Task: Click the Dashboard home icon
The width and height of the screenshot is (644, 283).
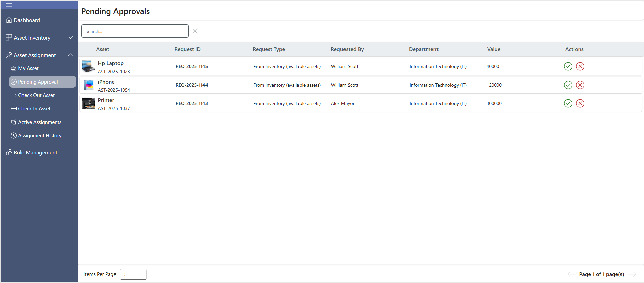Action: (x=9, y=20)
